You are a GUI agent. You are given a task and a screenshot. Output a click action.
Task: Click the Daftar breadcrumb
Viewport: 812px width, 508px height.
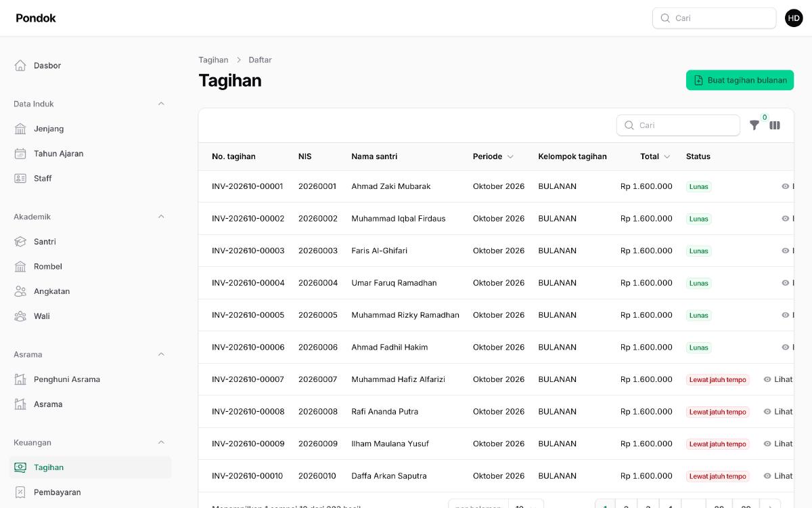coord(260,60)
